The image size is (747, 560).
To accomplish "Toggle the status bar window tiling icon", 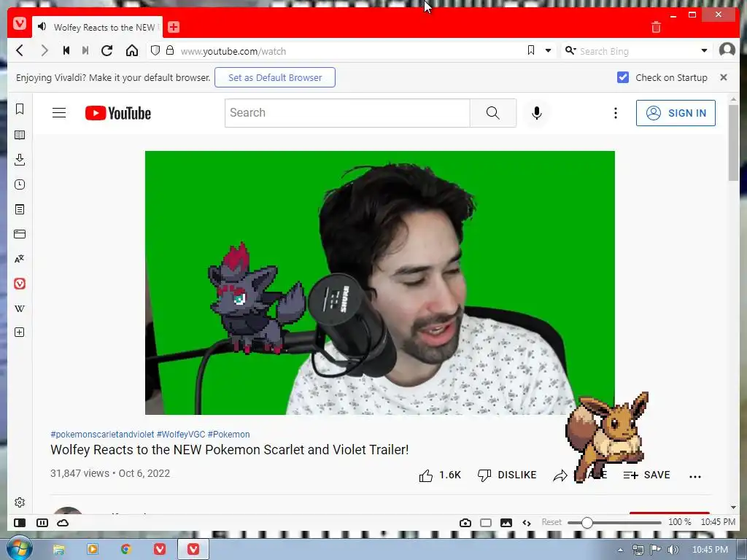I will [485, 523].
